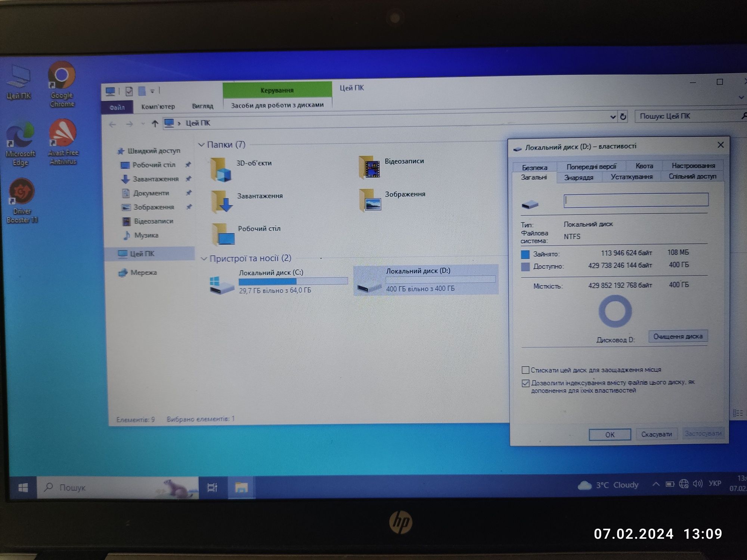Open the address bar history dropdown

[613, 117]
